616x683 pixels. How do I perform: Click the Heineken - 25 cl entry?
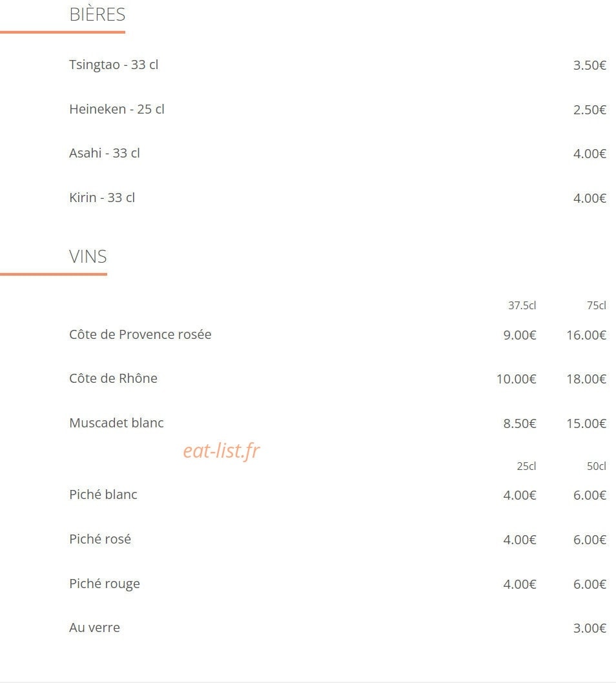tap(116, 109)
